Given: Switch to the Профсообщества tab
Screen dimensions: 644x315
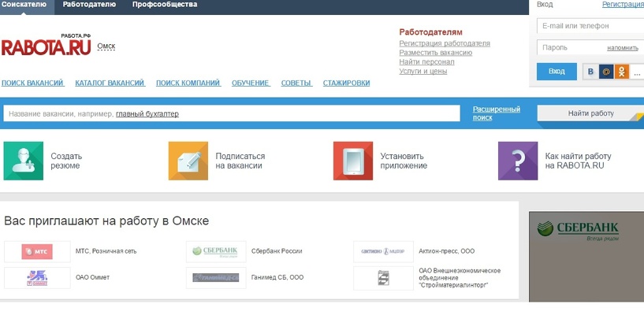Looking at the screenshot, I should point(164,5).
